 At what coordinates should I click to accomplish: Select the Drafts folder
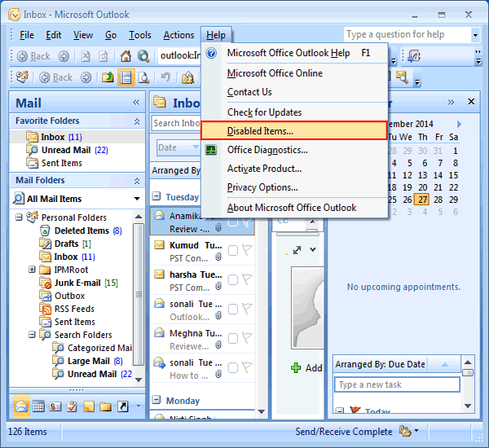pyautogui.click(x=67, y=244)
